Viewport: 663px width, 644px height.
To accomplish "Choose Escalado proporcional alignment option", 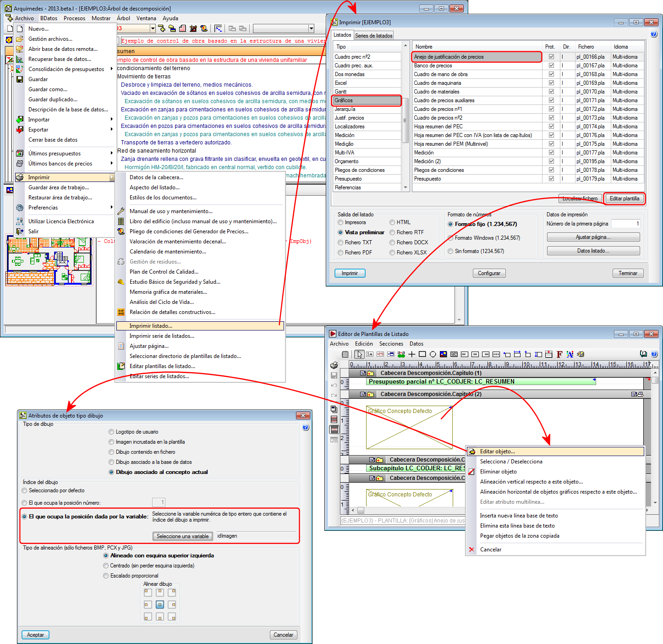I will (x=106, y=576).
